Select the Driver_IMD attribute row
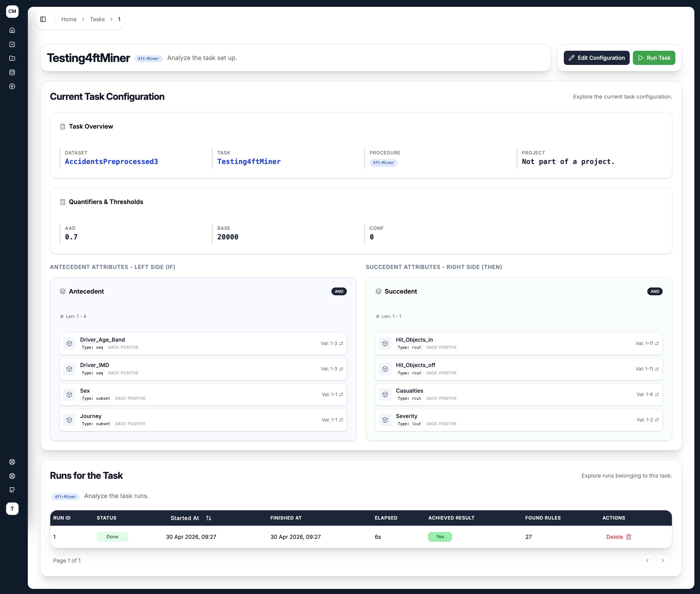The height and width of the screenshot is (594, 700). [x=203, y=369]
